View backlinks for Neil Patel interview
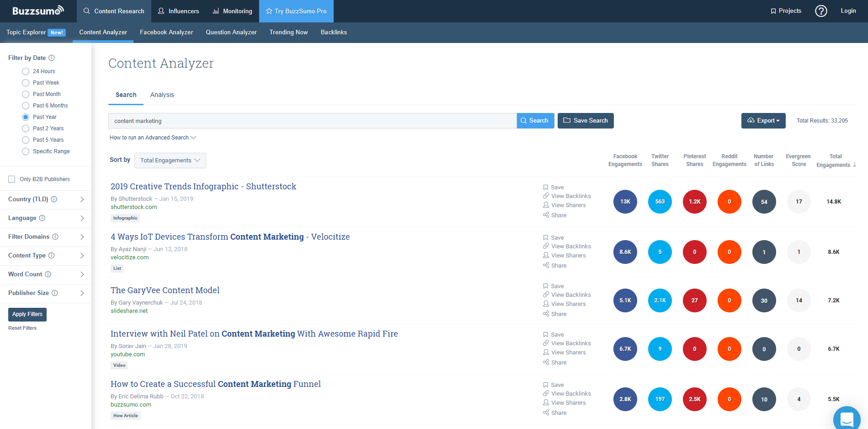Viewport: 868px width, 429px height. point(567,343)
